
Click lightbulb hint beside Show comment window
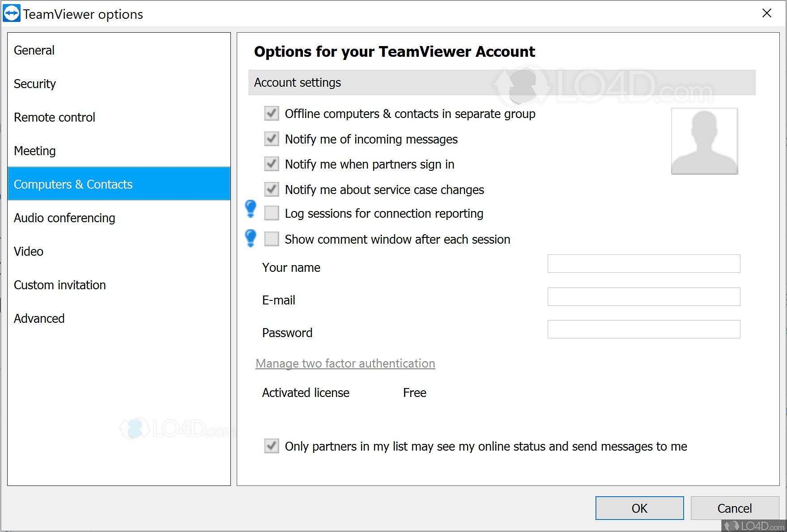(251, 238)
